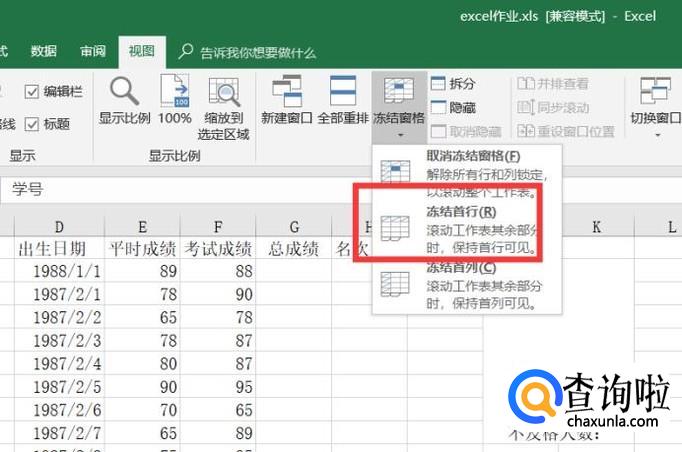Click 缩放到选定区域 icon

point(223,92)
